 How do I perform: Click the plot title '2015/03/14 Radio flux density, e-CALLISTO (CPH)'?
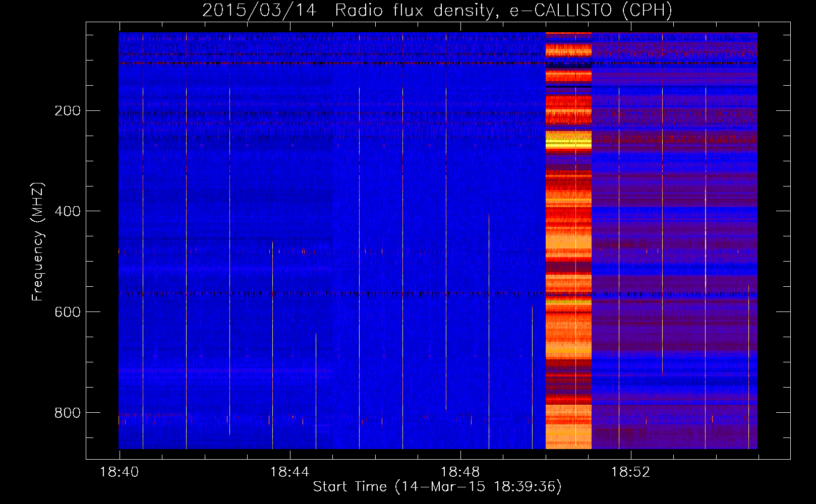[x=437, y=10]
